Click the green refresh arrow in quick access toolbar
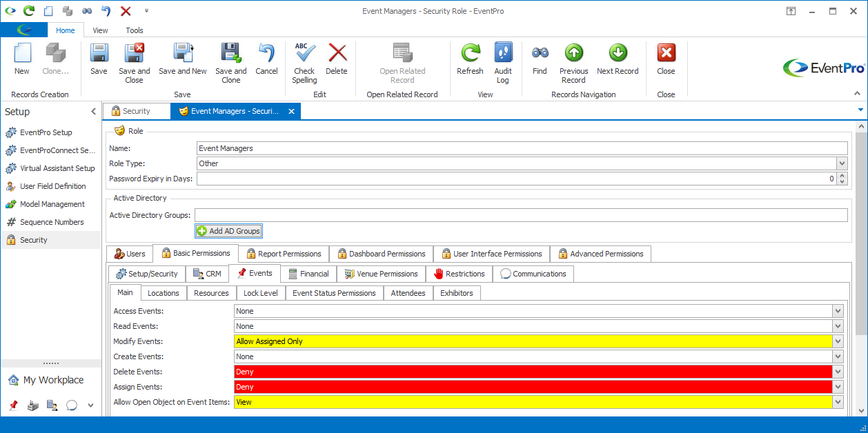The image size is (868, 433). point(29,11)
